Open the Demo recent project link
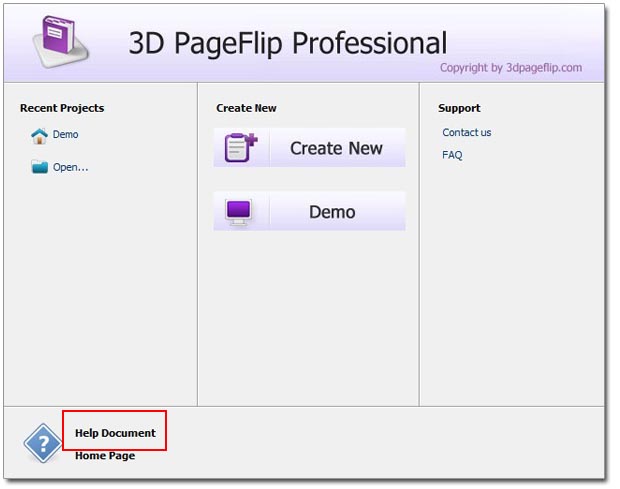Image resolution: width=620 pixels, height=489 pixels. [x=66, y=134]
